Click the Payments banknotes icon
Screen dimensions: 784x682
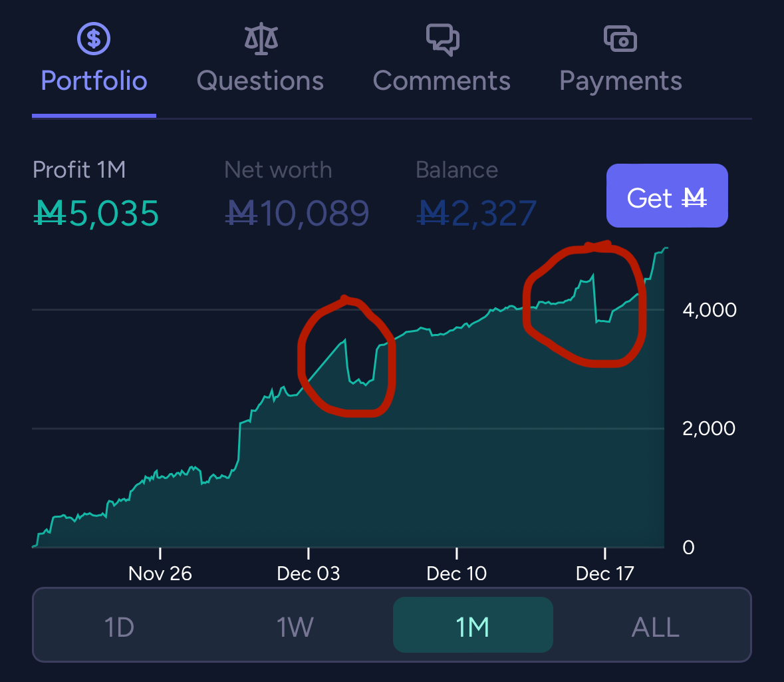click(620, 39)
